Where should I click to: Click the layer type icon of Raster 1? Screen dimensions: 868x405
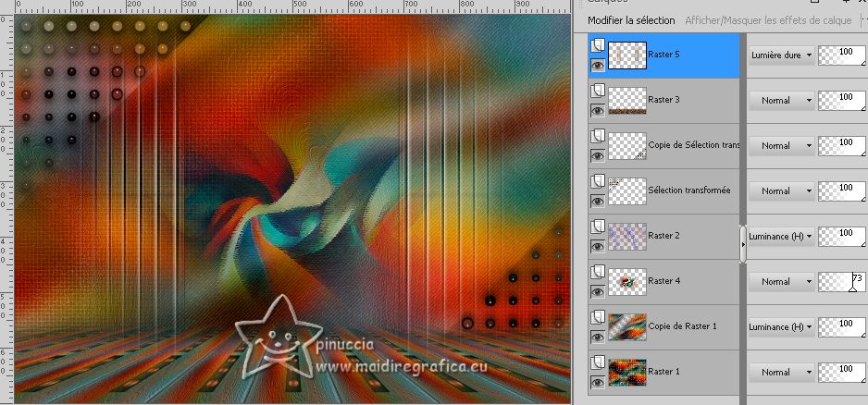597,362
